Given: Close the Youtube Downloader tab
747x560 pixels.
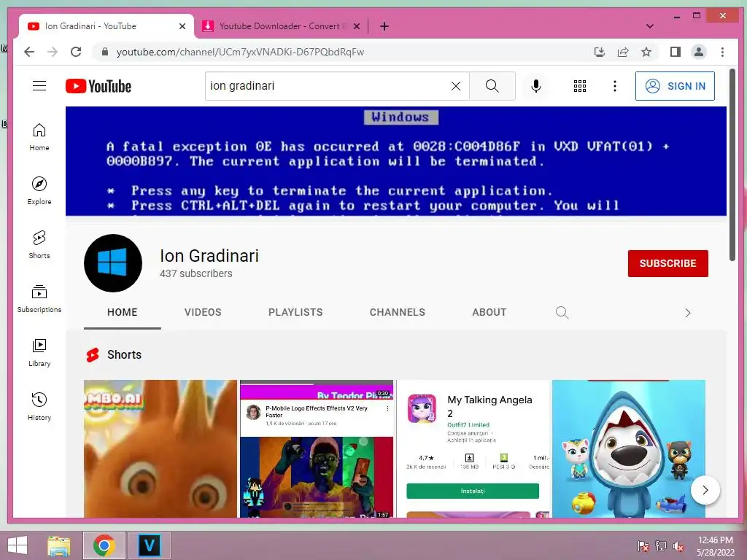Looking at the screenshot, I should click(356, 26).
